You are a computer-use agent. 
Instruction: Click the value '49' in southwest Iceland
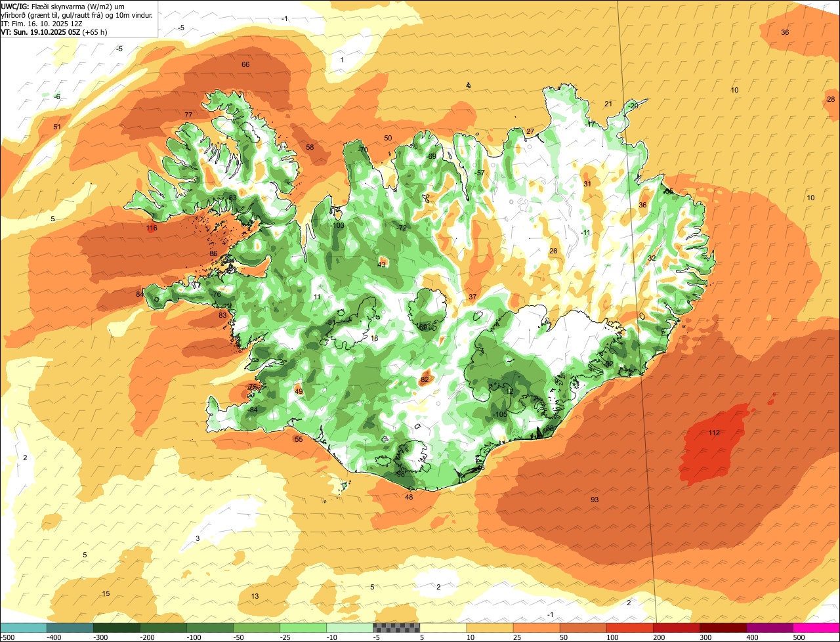tap(299, 391)
